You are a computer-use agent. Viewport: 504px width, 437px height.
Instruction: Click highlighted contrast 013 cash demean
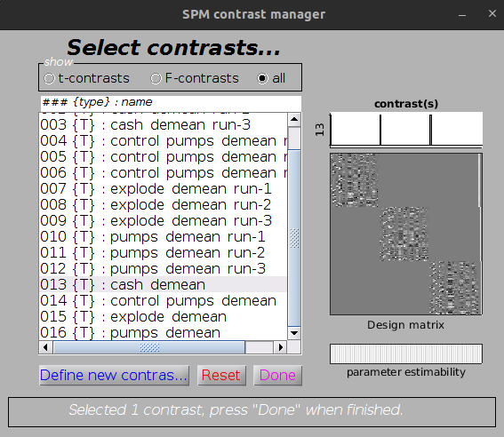click(163, 285)
